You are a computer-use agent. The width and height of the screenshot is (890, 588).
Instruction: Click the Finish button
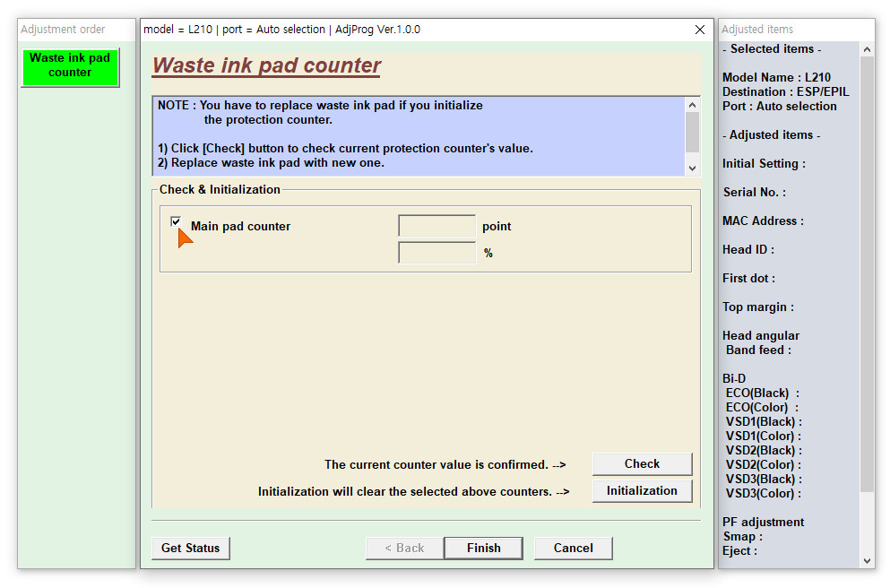[484, 549]
